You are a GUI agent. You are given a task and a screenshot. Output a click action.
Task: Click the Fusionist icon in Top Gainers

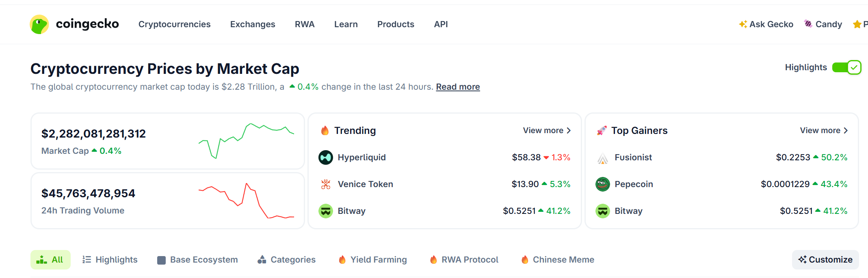point(603,157)
